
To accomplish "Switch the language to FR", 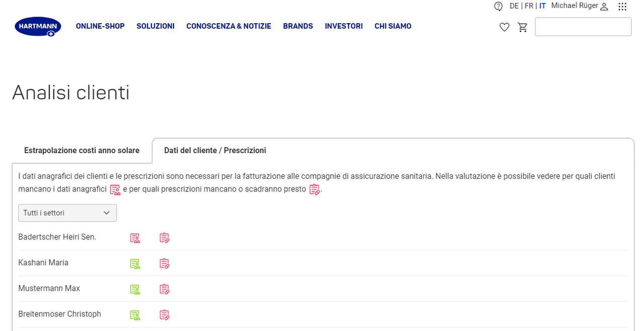I will 529,6.
